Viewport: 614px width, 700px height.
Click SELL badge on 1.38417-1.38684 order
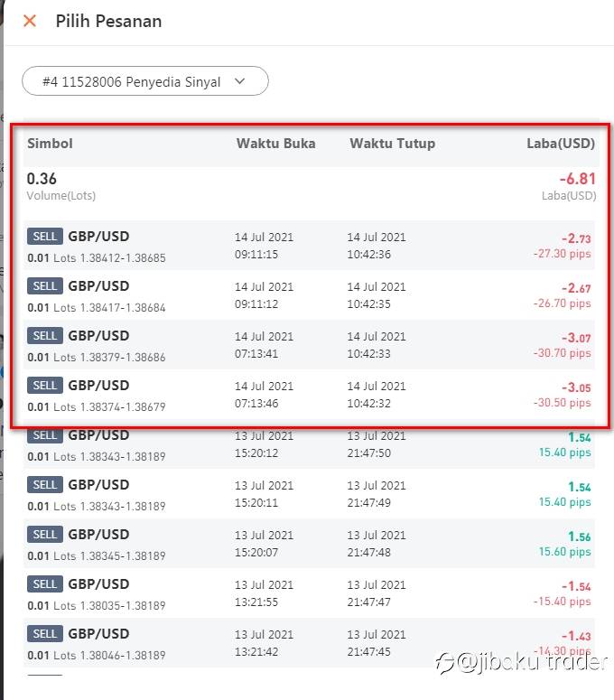pyautogui.click(x=45, y=286)
